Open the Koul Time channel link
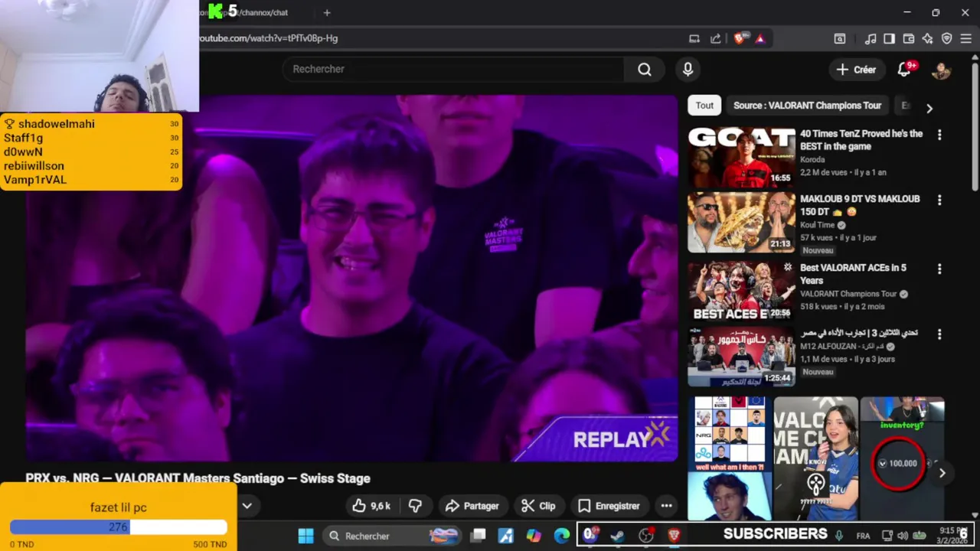This screenshot has width=980, height=551. (x=818, y=225)
